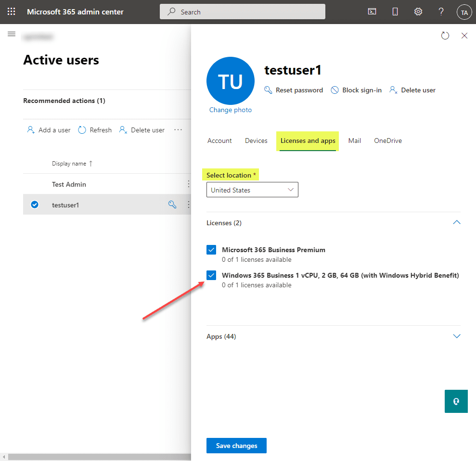Select Block sign-in for testuser1
This screenshot has width=476, height=461.
[356, 90]
